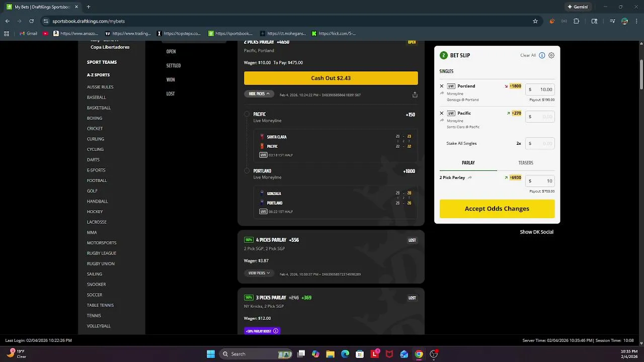Image resolution: width=644 pixels, height=362 pixels.
Task: Reload the DraftKings page
Action: click(x=31, y=21)
